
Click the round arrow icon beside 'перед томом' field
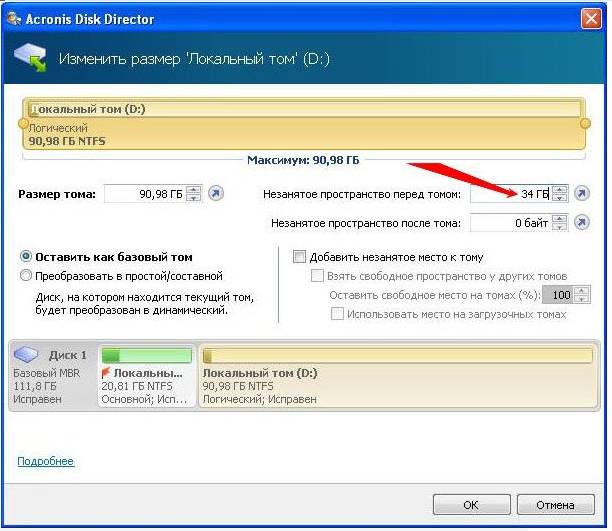[x=581, y=194]
